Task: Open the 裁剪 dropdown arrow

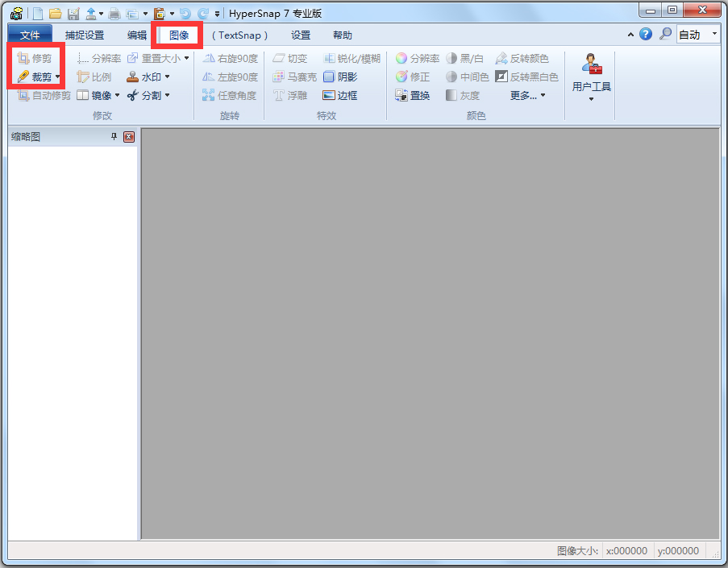Action: point(57,77)
